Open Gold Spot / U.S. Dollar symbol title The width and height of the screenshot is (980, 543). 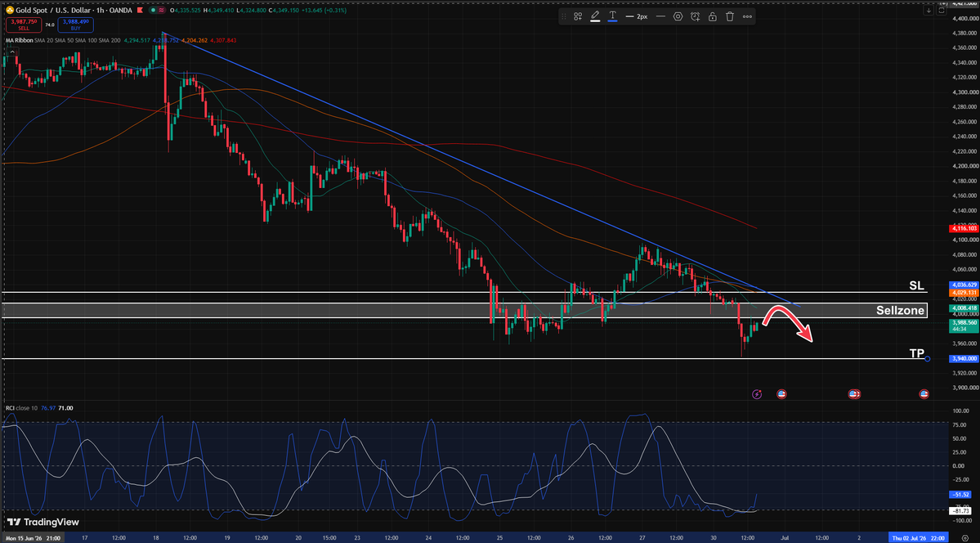coord(74,11)
